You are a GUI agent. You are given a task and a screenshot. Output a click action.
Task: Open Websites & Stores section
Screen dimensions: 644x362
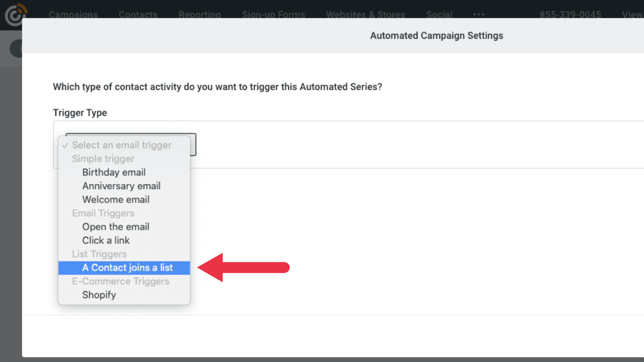coord(365,15)
